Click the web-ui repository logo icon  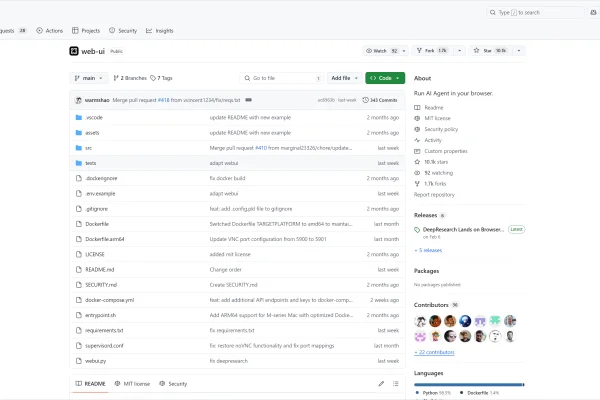[74, 51]
